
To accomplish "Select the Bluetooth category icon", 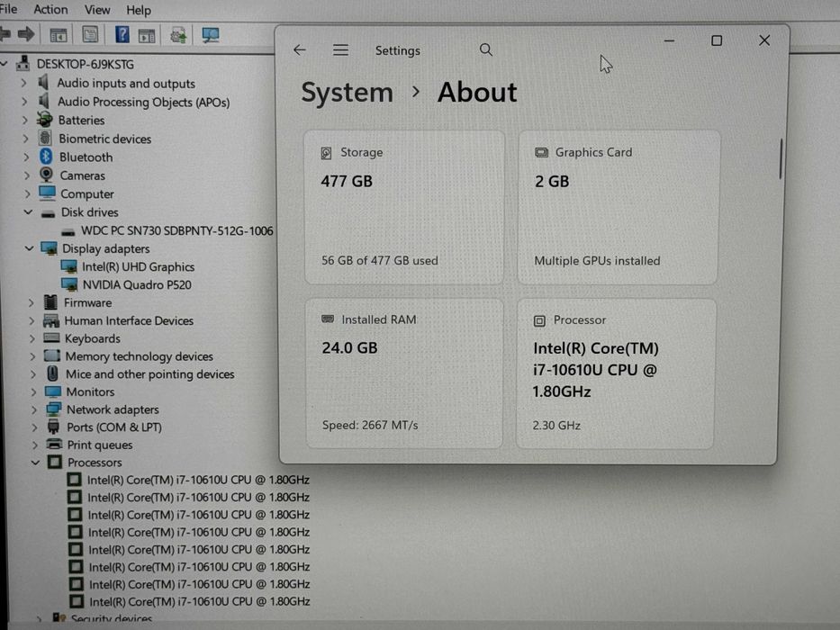I will click(x=46, y=157).
